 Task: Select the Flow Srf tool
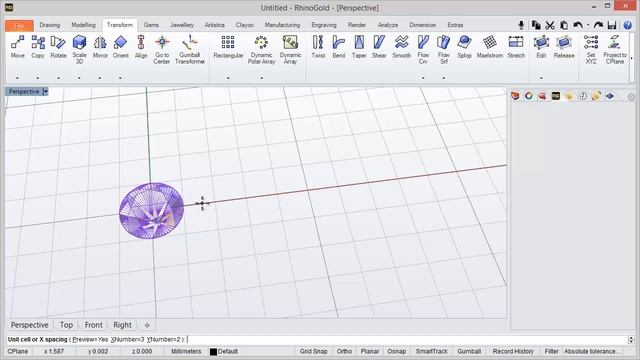coord(444,49)
